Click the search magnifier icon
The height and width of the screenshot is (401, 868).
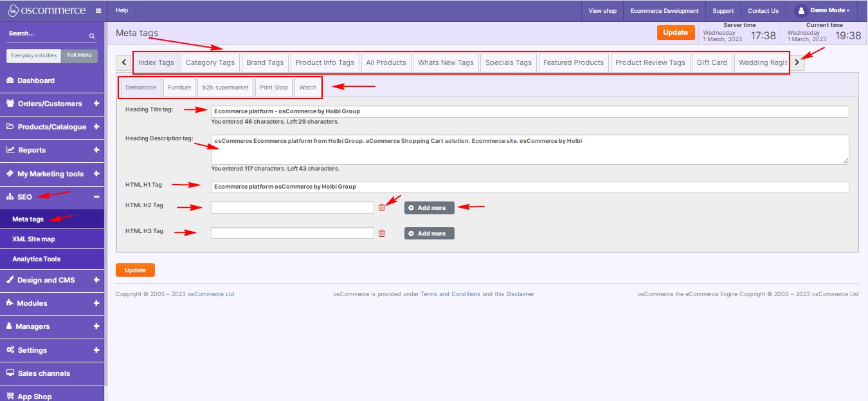pos(92,37)
